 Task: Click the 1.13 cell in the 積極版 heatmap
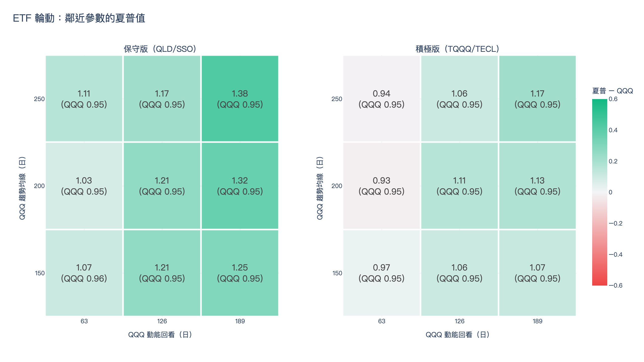pyautogui.click(x=538, y=186)
